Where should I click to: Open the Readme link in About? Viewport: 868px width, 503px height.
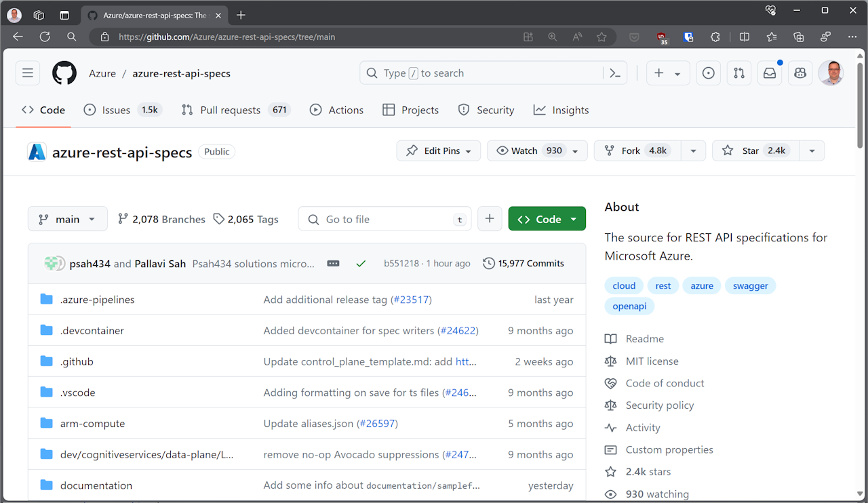644,339
